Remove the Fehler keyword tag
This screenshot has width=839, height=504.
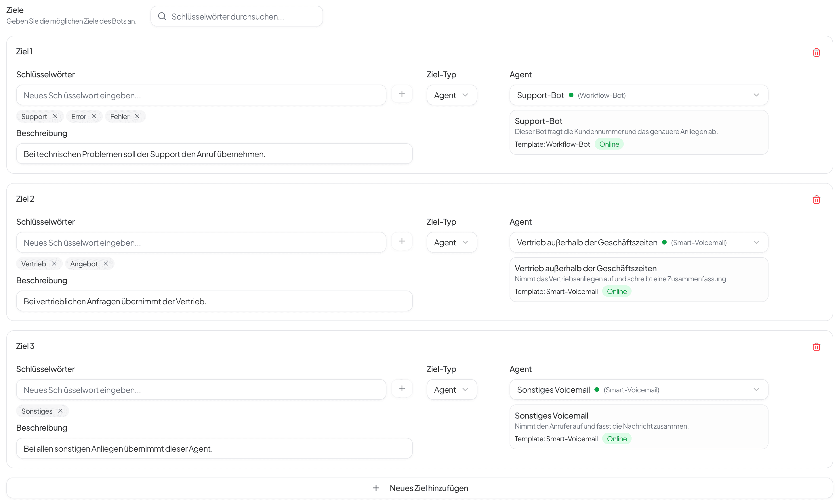click(x=137, y=117)
